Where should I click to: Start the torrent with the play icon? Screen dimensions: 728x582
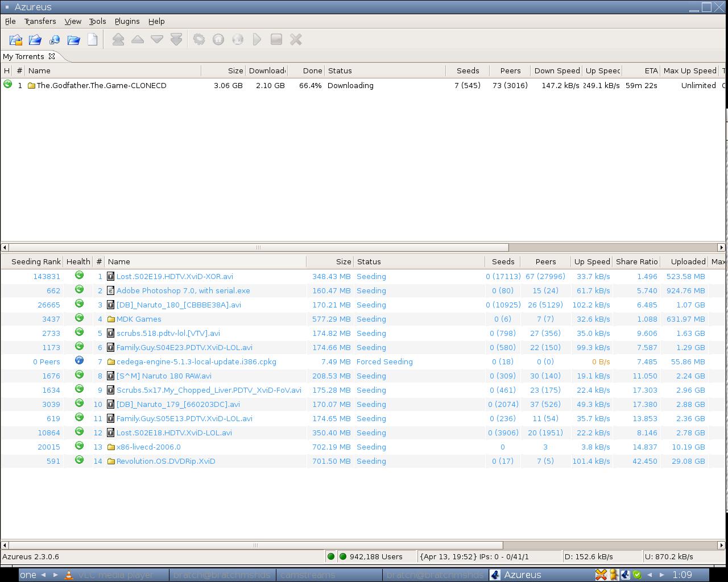(257, 39)
